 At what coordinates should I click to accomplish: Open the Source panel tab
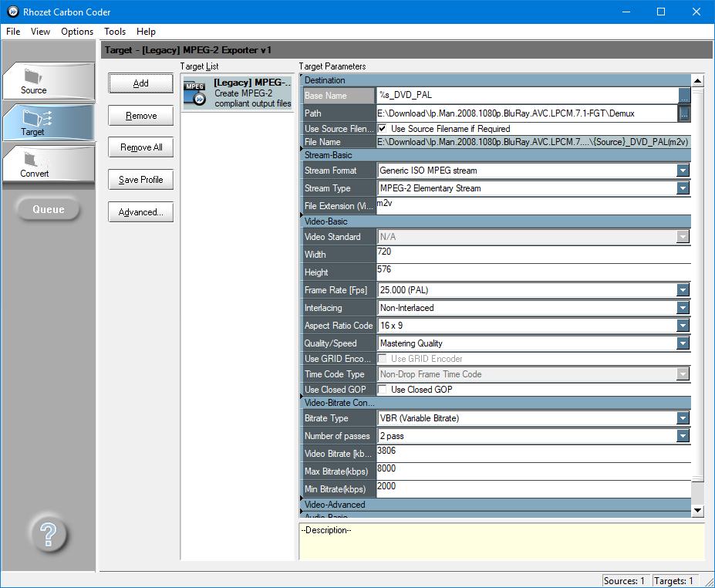tap(49, 81)
